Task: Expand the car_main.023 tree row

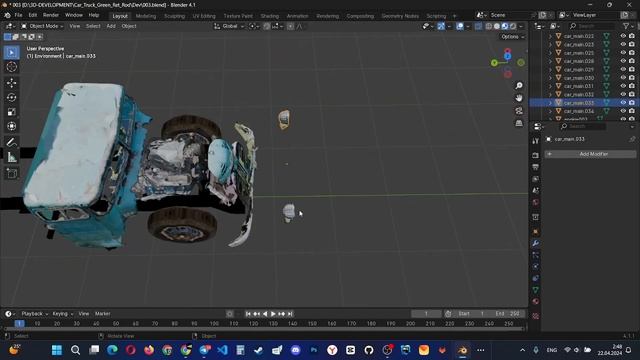Action: [x=550, y=44]
